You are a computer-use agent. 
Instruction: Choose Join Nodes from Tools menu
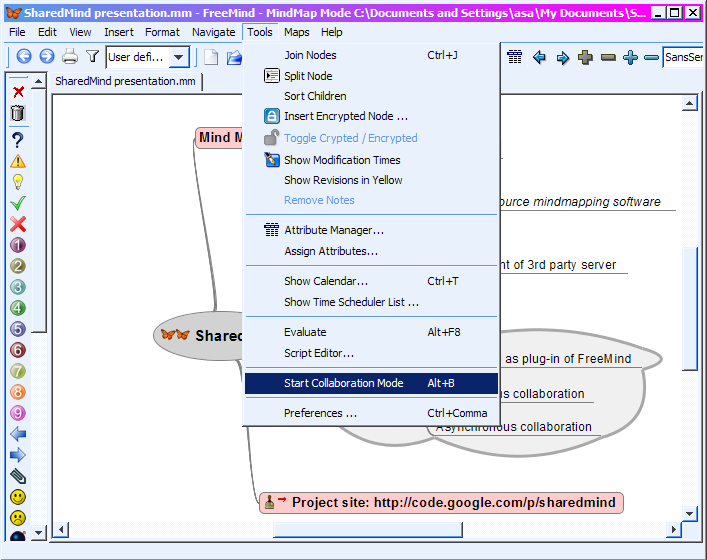[372, 55]
